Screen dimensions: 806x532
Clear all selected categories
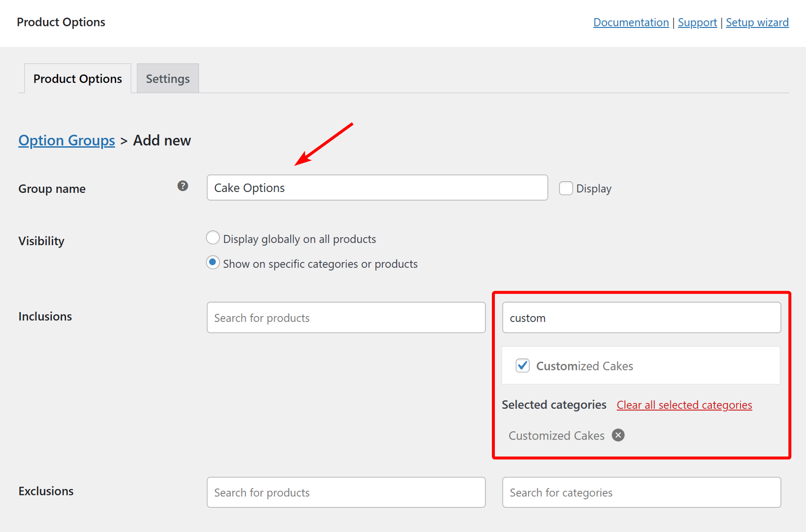click(684, 404)
